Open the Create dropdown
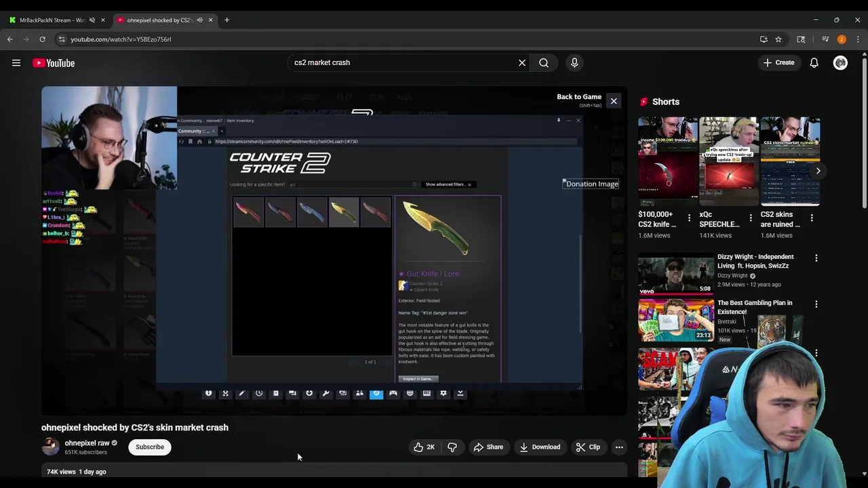The image size is (868, 488). tap(778, 62)
